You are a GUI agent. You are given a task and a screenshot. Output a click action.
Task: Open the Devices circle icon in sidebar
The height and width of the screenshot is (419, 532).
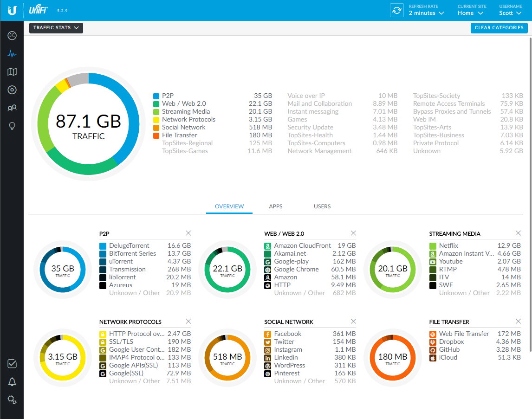[x=12, y=90]
